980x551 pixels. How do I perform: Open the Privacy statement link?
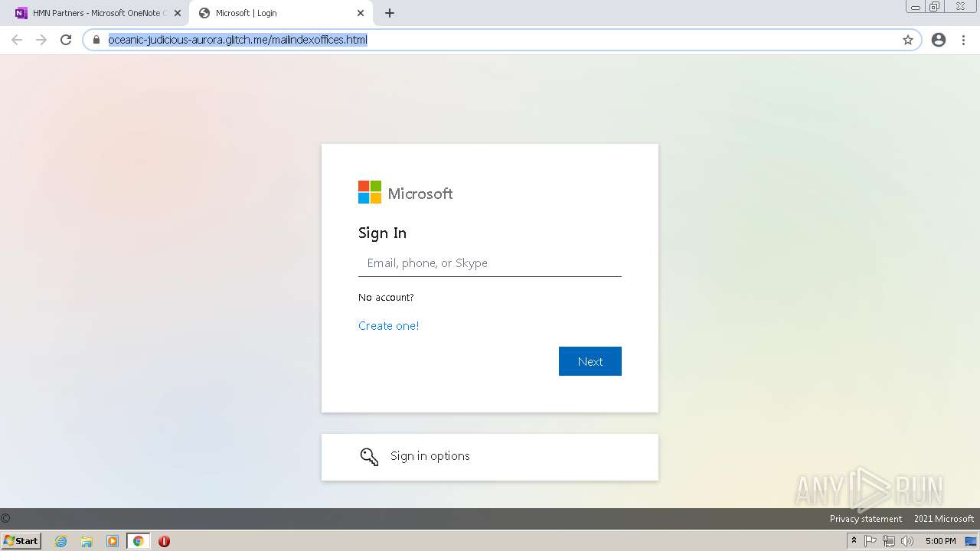866,518
